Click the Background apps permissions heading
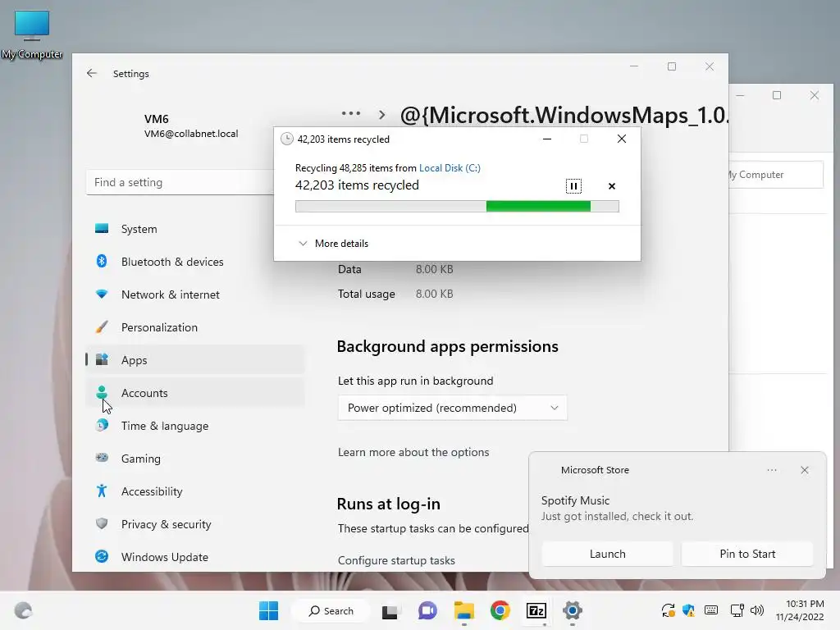The image size is (840, 630). pyautogui.click(x=447, y=347)
